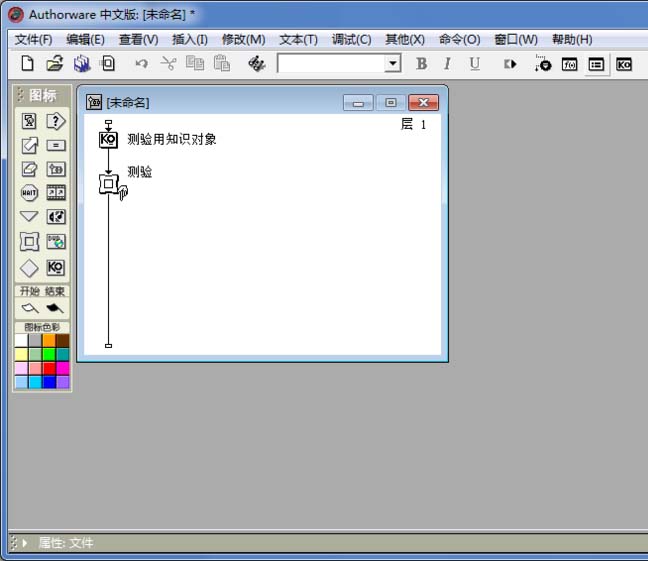This screenshot has width=648, height=561.
Task: Open the 其他(X) menu
Action: pos(405,40)
